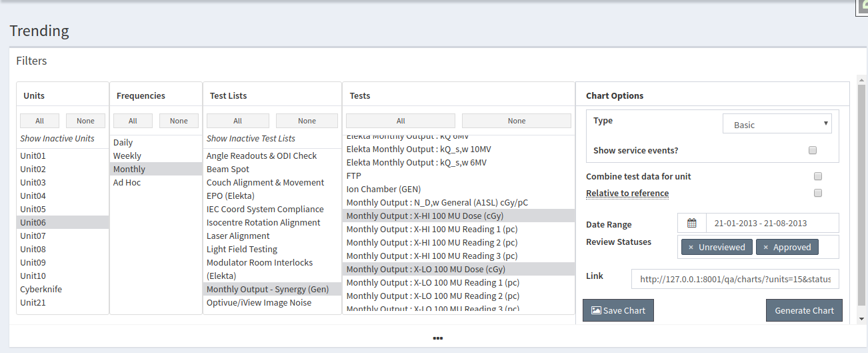Screen dimensions: 868x353
Task: Enable Show service events checkbox
Action: [x=813, y=150]
